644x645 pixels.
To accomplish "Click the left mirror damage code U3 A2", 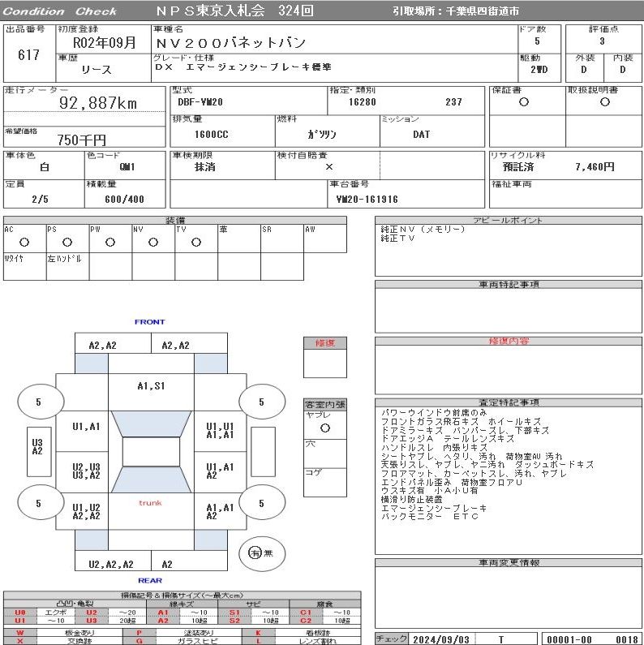I will coord(37,447).
